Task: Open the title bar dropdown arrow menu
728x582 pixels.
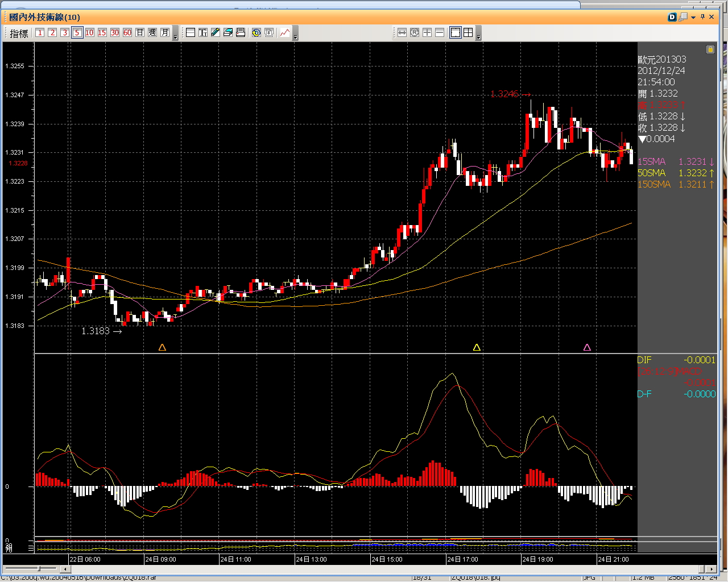Action: (693, 18)
